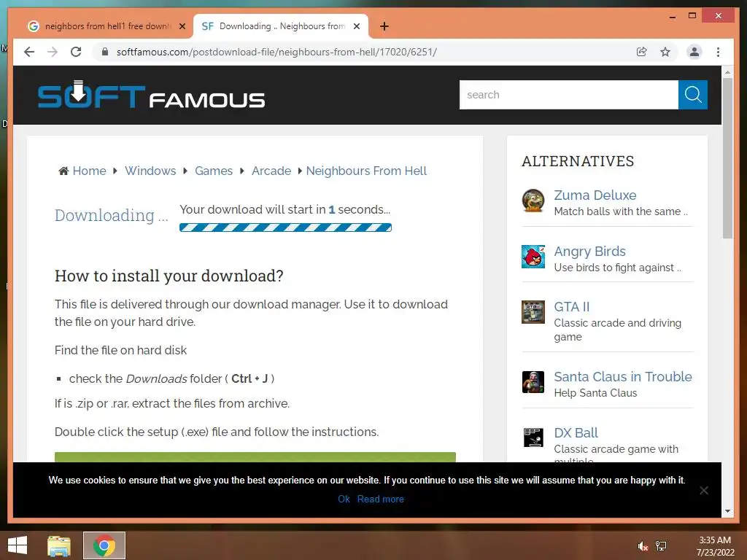Open Angry Birds alternative

(x=589, y=252)
